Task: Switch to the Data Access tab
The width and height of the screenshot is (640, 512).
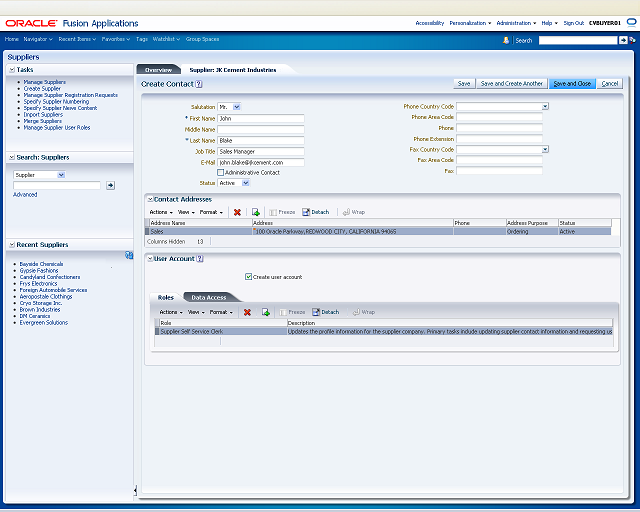Action: [x=209, y=298]
